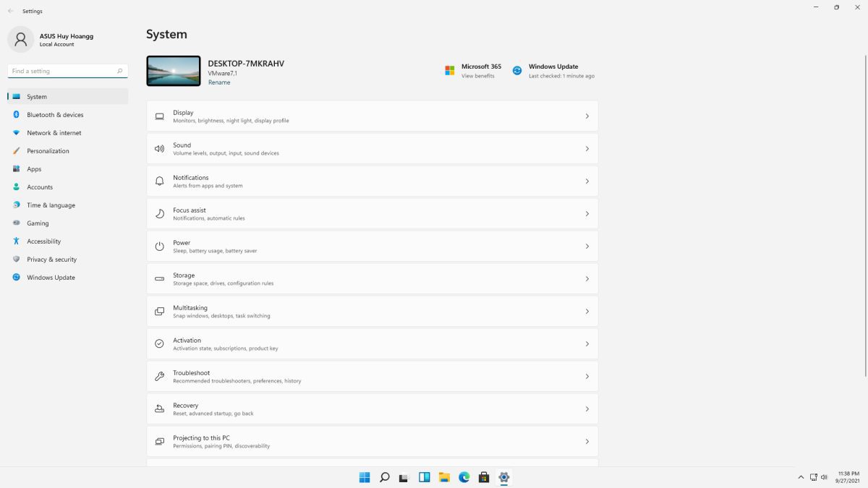868x488 pixels.
Task: Select Windows Update in the sidebar
Action: [68, 278]
